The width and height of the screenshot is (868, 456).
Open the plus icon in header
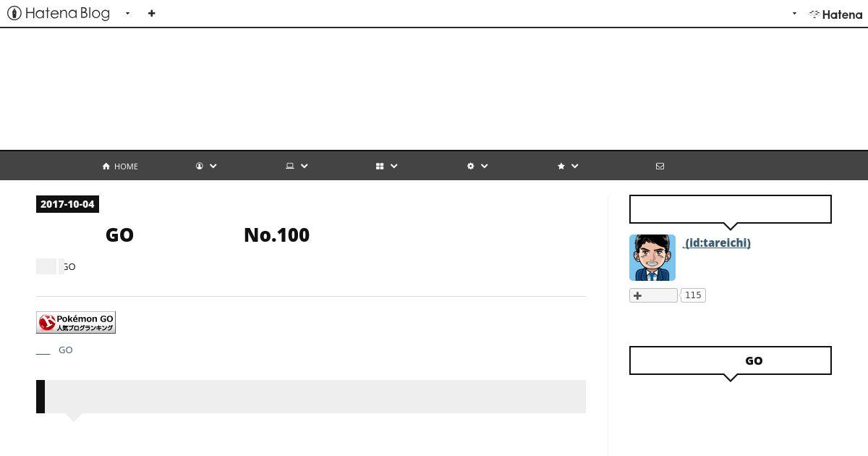(x=151, y=13)
